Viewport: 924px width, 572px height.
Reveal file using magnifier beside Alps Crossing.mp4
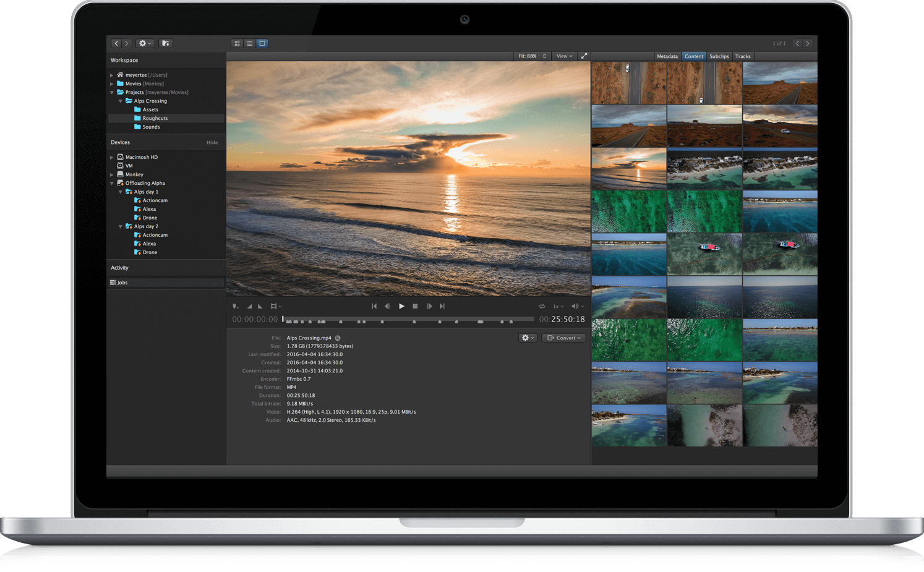click(338, 338)
